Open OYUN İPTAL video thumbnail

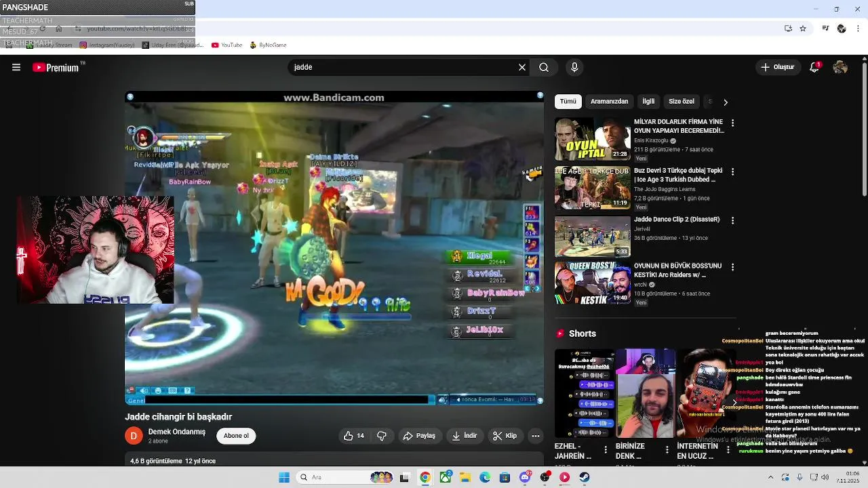pos(593,140)
